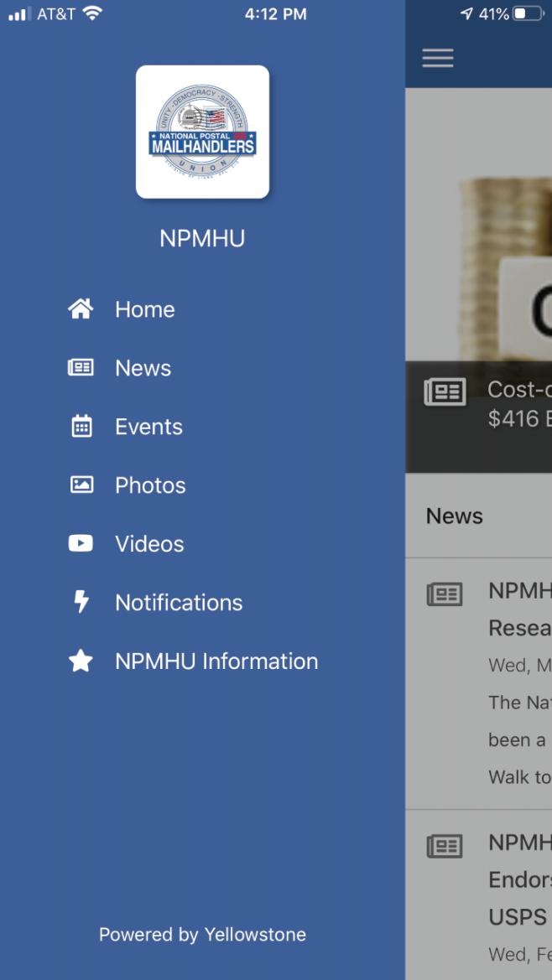
Task: Tap the Notifications lightning bolt icon
Action: click(81, 602)
